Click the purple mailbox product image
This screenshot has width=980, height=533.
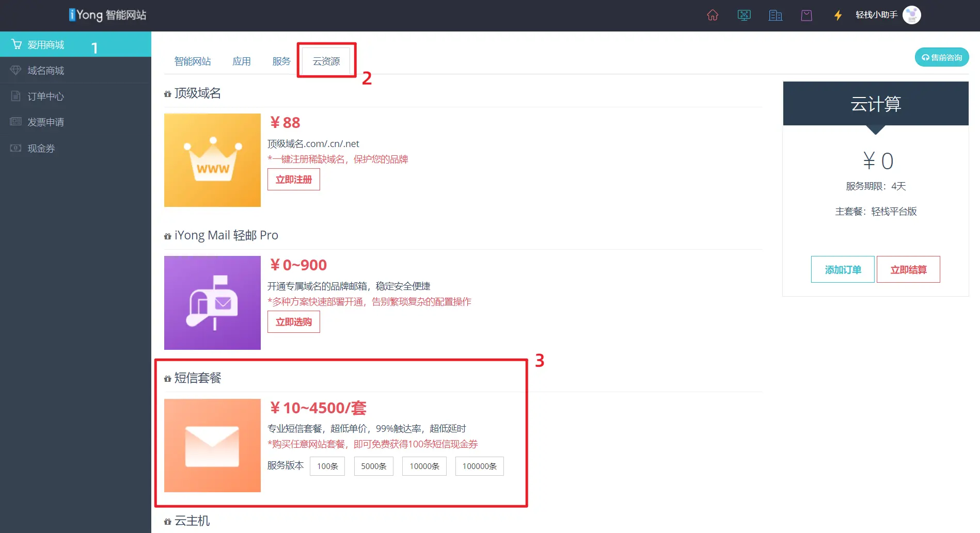click(x=212, y=303)
